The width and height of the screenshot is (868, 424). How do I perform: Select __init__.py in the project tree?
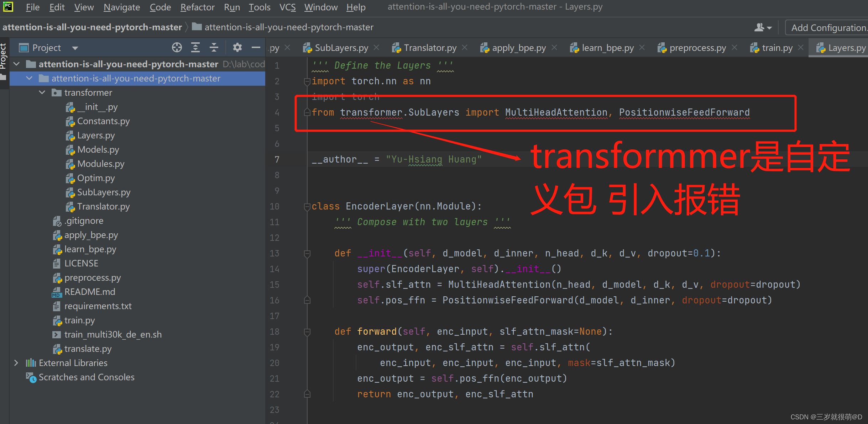click(92, 107)
